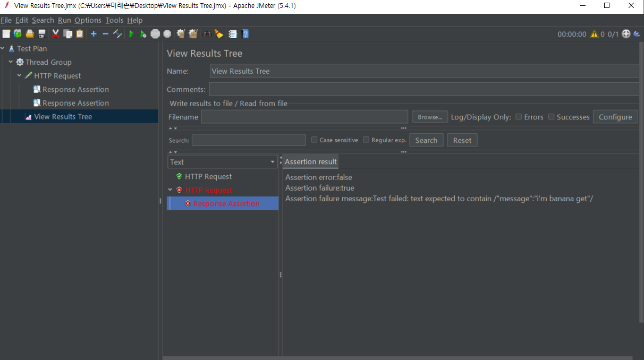
Task: Collapse the Thread Group tree node
Action: [11, 62]
